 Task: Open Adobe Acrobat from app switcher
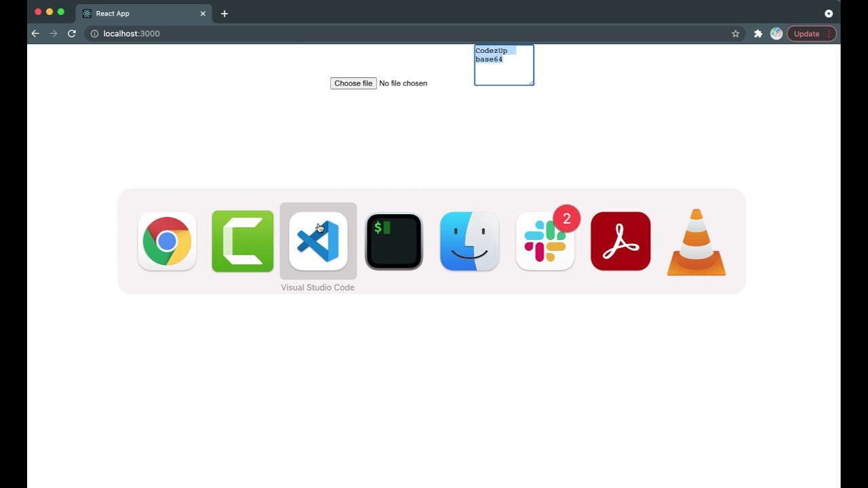620,241
